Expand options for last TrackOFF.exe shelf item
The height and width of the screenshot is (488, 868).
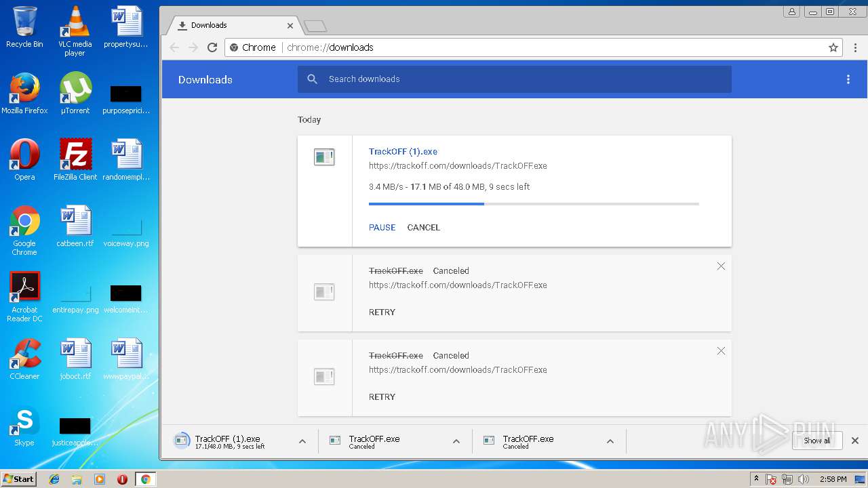point(610,441)
